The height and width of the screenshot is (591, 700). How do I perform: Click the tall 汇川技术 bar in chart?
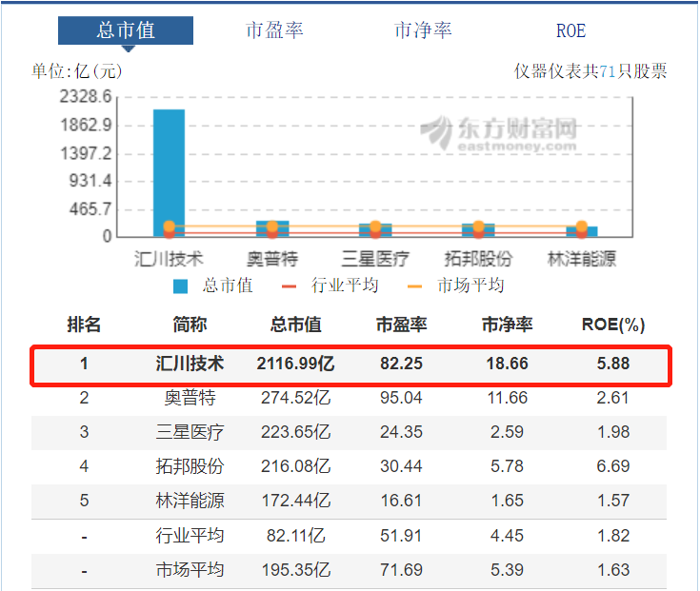(169, 172)
